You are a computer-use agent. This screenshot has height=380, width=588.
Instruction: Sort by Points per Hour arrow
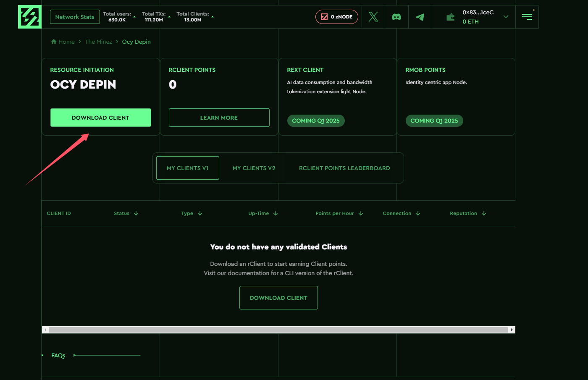pos(361,213)
